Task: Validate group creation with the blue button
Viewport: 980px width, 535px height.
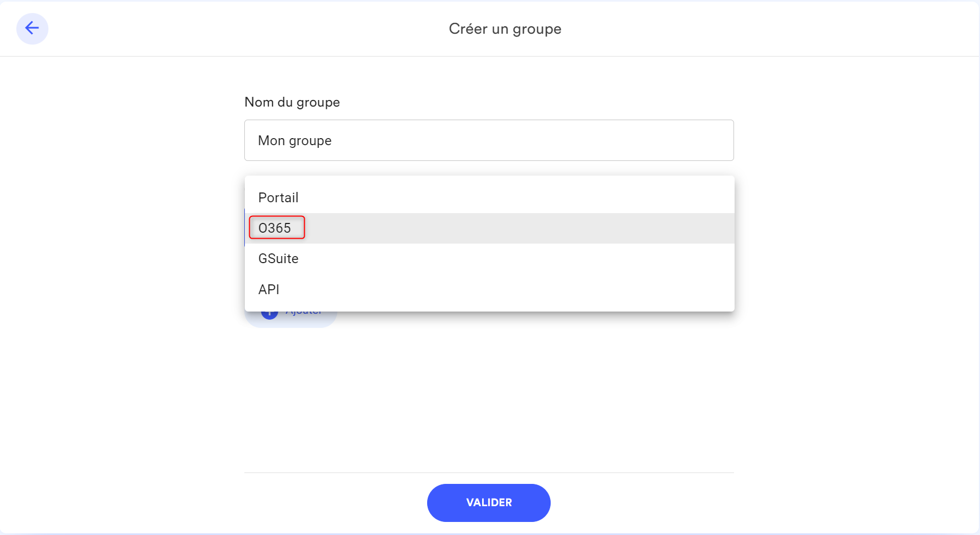Action: 488,502
